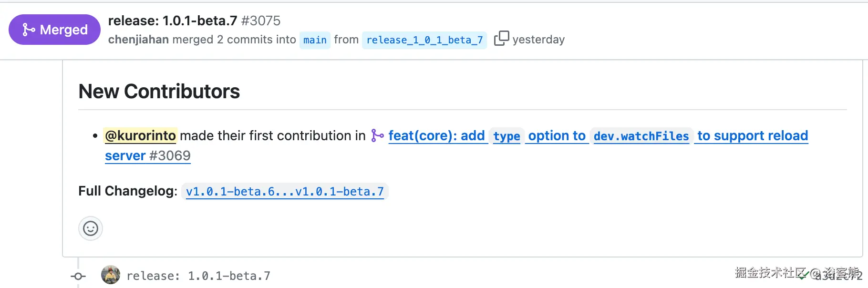View the v1.0.1-beta.6...v1.0.1-beta.7 changelog comparison
This screenshot has height=288, width=868.
285,192
